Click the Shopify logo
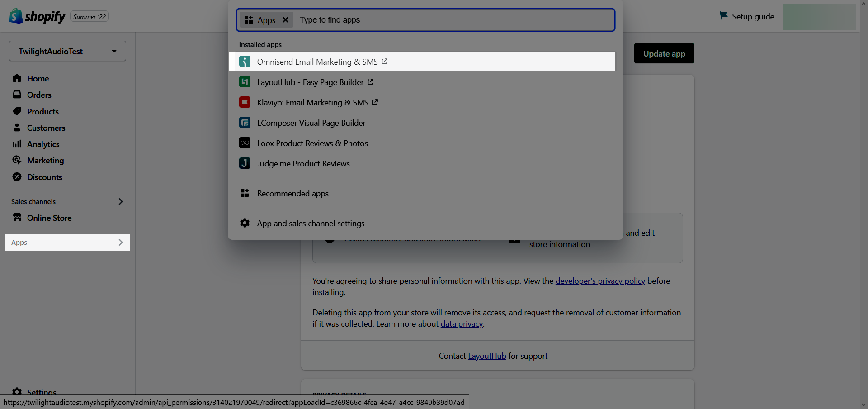The height and width of the screenshot is (409, 868). [x=38, y=16]
